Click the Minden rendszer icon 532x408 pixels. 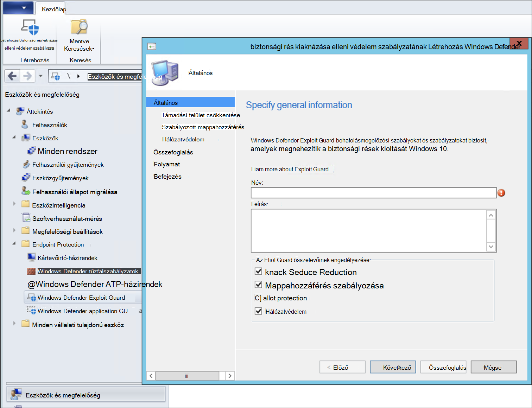tap(31, 151)
